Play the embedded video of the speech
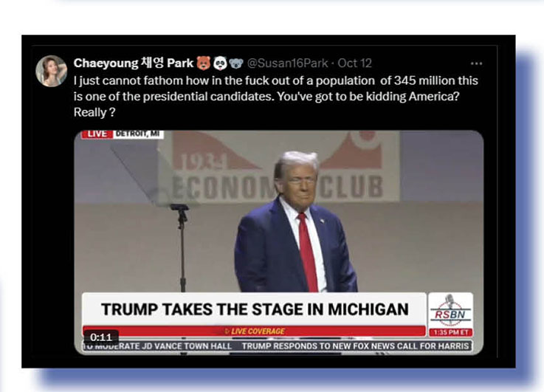The height and width of the screenshot is (392, 544). click(278, 242)
